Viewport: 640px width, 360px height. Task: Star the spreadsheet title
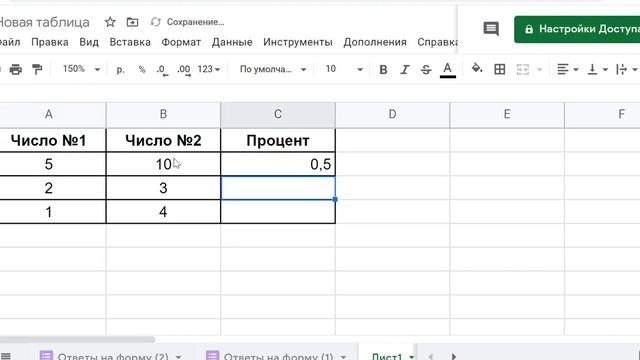(x=110, y=22)
